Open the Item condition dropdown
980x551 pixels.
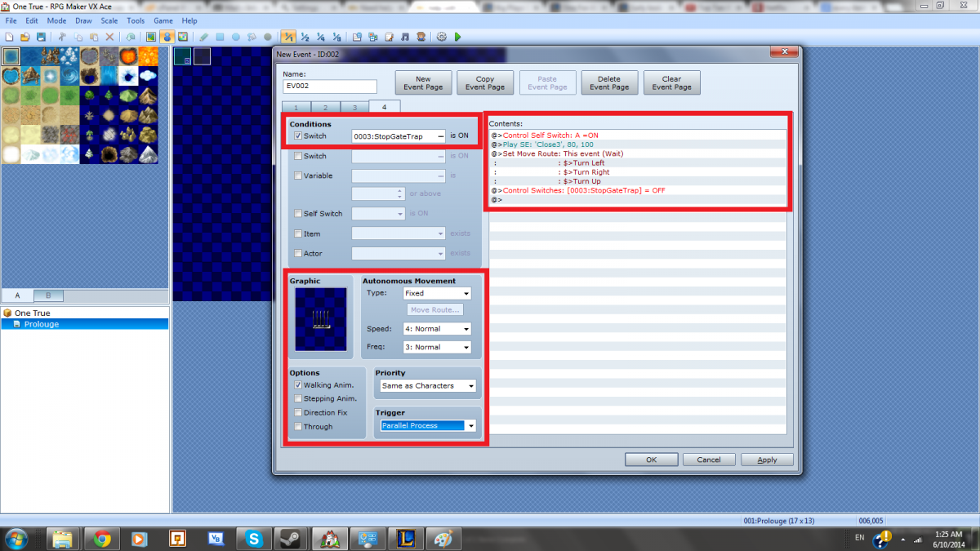399,233
